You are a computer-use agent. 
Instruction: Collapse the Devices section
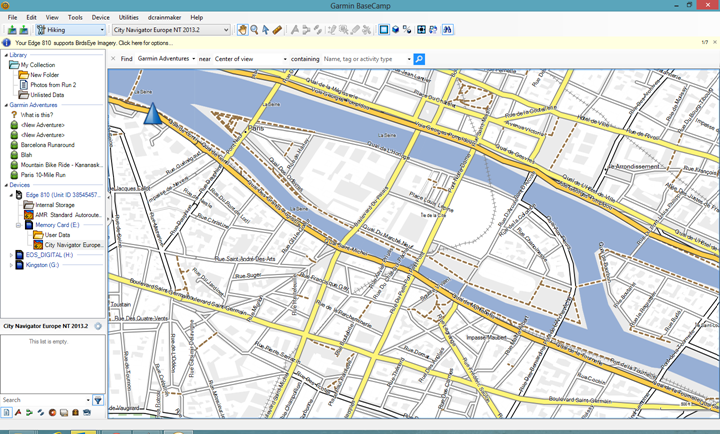click(6, 185)
